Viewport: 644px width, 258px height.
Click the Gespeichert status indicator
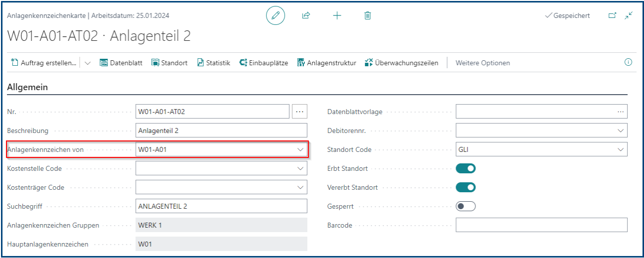click(567, 15)
